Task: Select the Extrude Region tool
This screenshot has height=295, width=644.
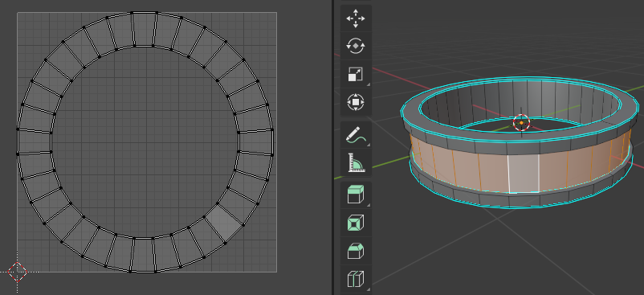Action: pyautogui.click(x=356, y=195)
